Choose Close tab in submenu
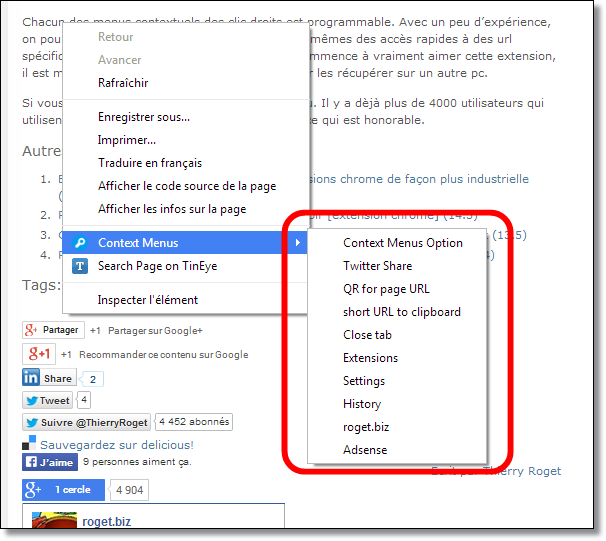Screen dimensions: 606x541 397,335
